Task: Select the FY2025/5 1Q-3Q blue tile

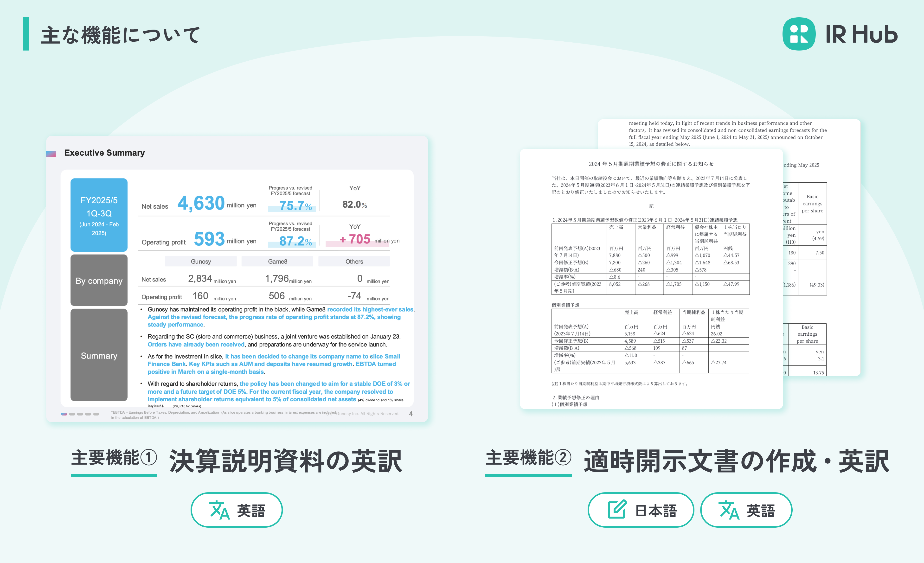Action: tap(99, 215)
